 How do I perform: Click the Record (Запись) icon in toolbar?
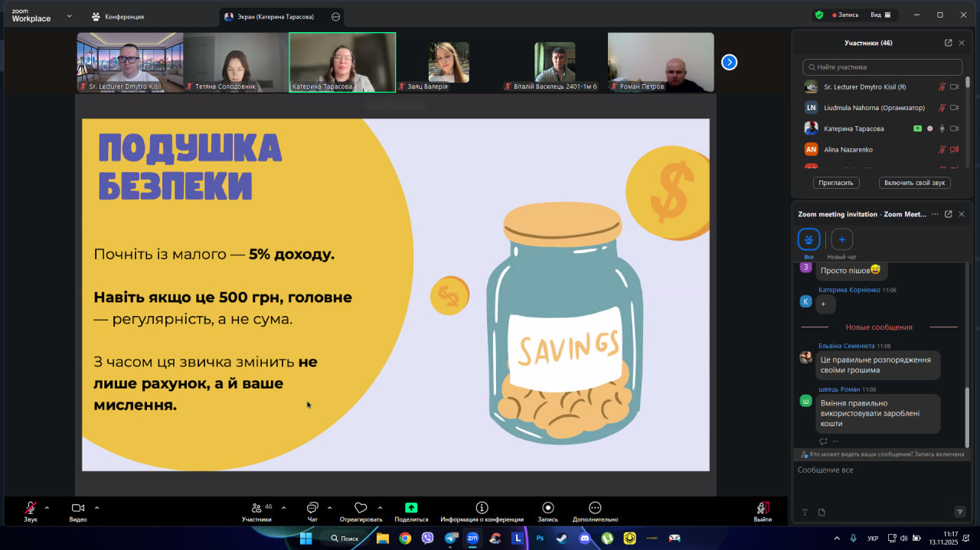[x=547, y=508]
